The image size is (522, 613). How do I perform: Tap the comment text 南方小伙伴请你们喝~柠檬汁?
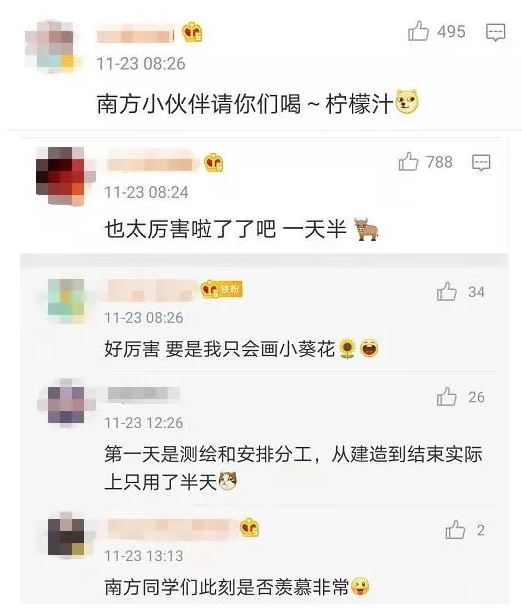[257, 104]
